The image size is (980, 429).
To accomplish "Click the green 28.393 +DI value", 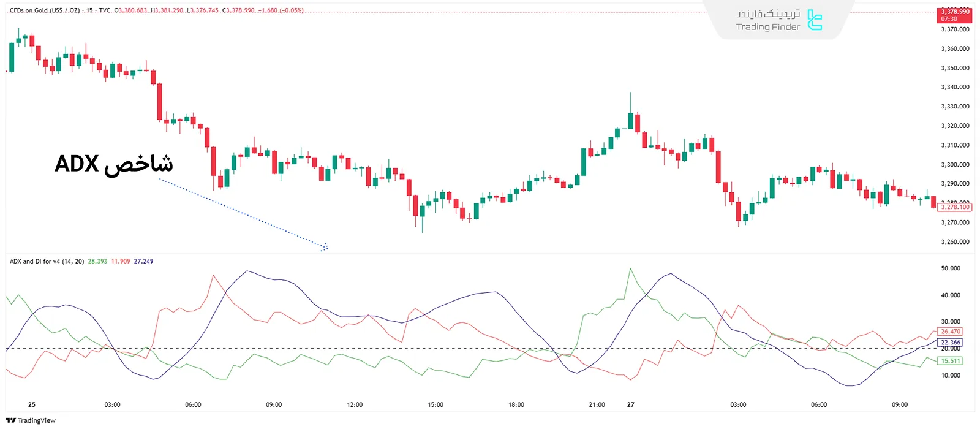I will [97, 261].
